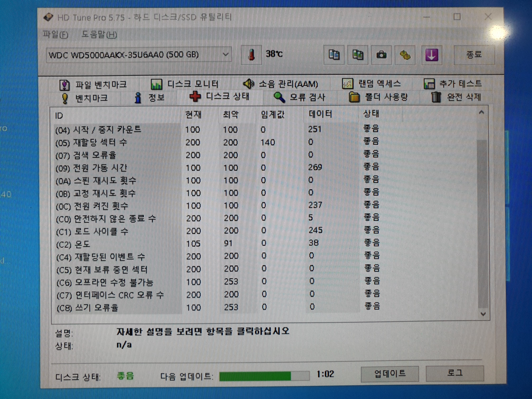
Task: Open the 정보 tab
Action: point(149,98)
